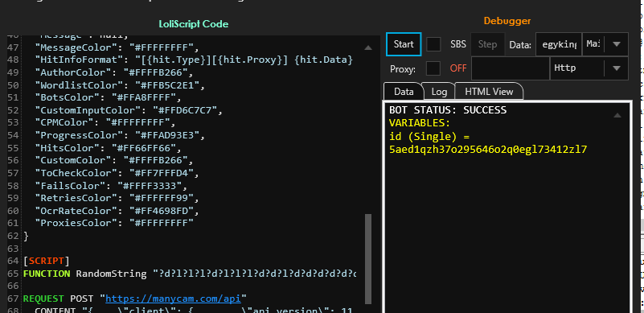Click the "WordlistColor" line in code
The width and height of the screenshot is (644, 313).
[120, 85]
